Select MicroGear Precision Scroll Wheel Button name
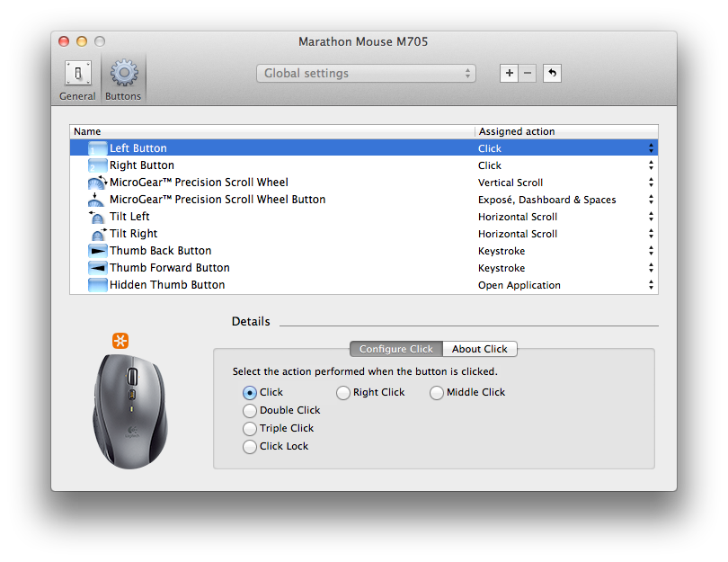The width and height of the screenshot is (728, 562). [x=218, y=200]
